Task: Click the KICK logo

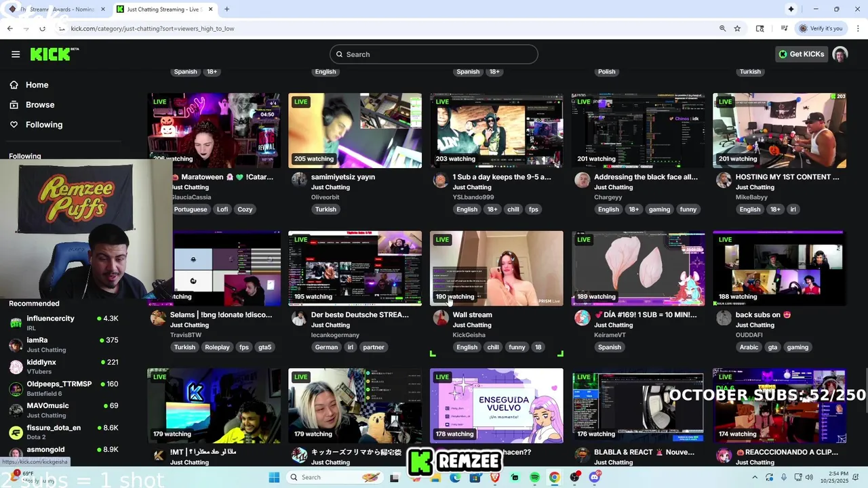Action: [54, 54]
